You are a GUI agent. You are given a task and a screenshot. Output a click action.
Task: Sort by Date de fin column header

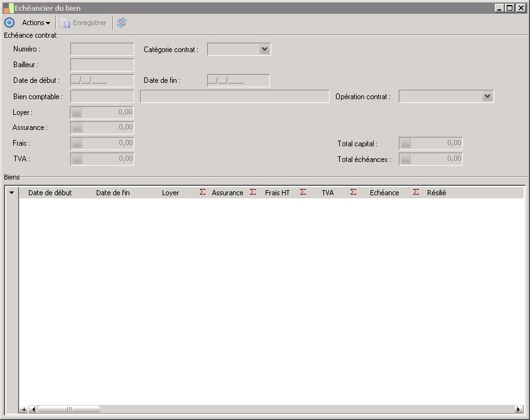(x=113, y=193)
